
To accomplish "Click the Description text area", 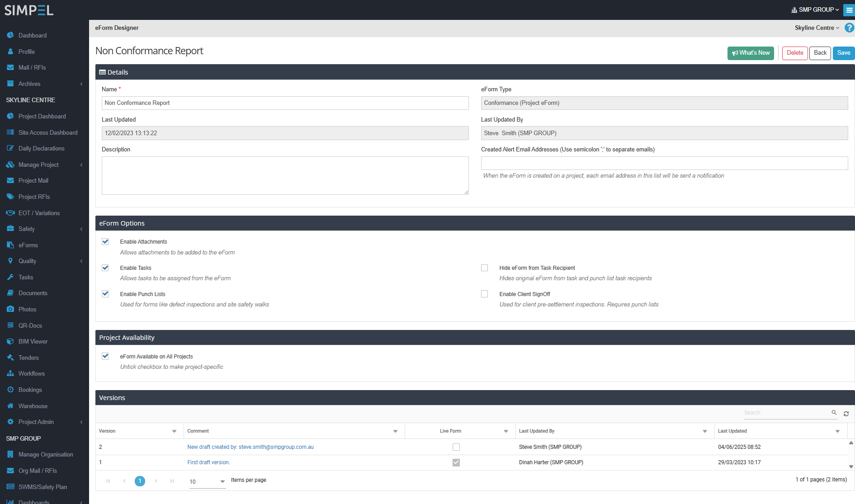I will [x=285, y=175].
